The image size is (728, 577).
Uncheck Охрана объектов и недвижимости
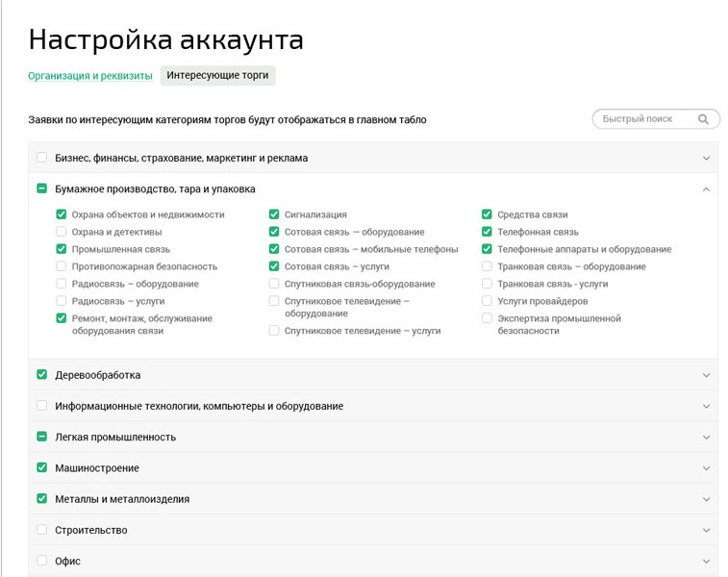(x=62, y=214)
